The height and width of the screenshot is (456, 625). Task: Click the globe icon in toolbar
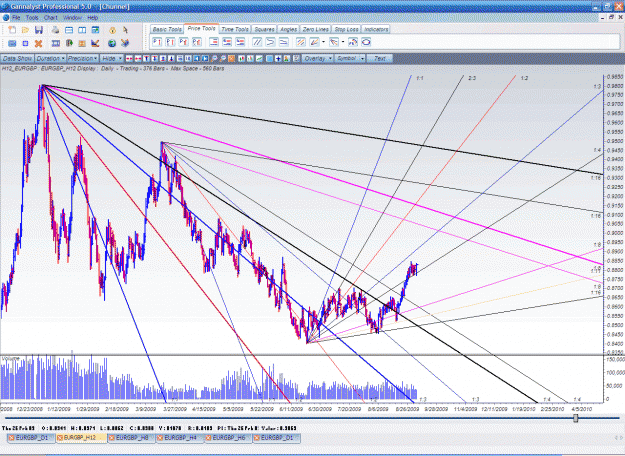click(x=112, y=43)
